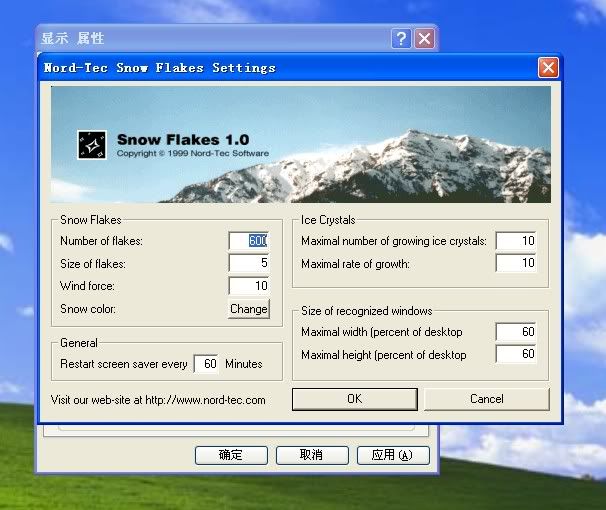Click 'Maximal rate of growth:' label
The image size is (606, 510).
pyautogui.click(x=355, y=264)
